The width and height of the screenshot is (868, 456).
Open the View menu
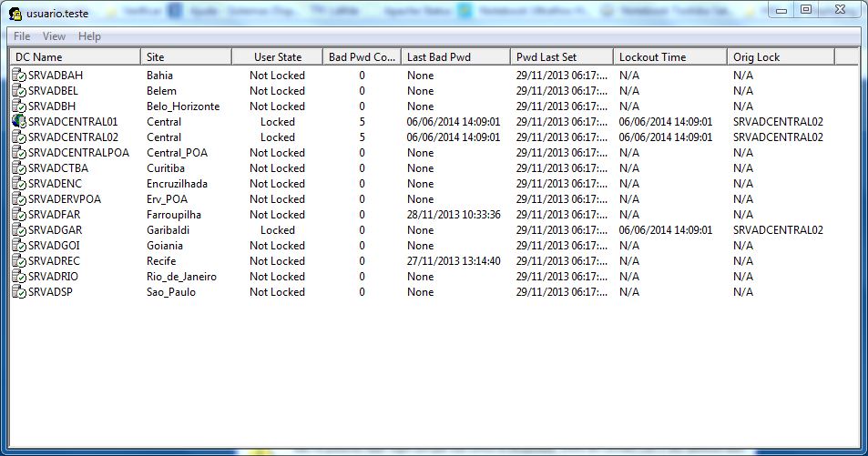point(54,36)
